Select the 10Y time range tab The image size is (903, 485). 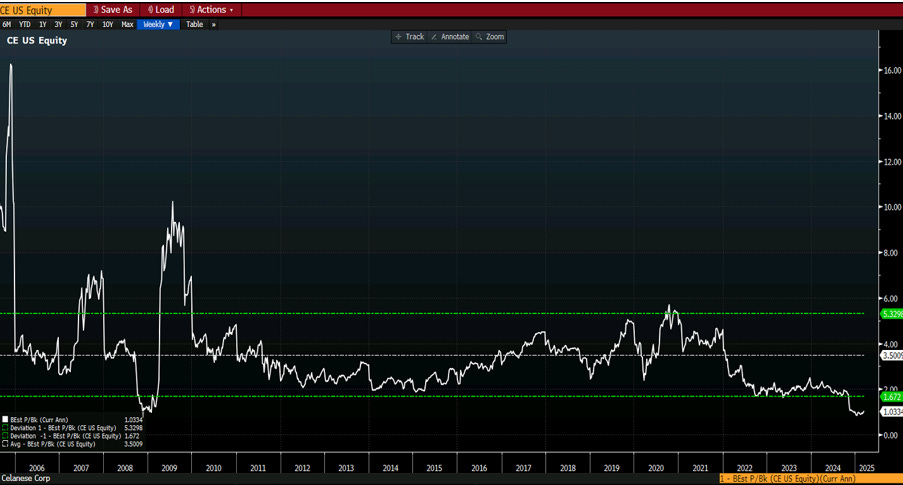pos(108,24)
